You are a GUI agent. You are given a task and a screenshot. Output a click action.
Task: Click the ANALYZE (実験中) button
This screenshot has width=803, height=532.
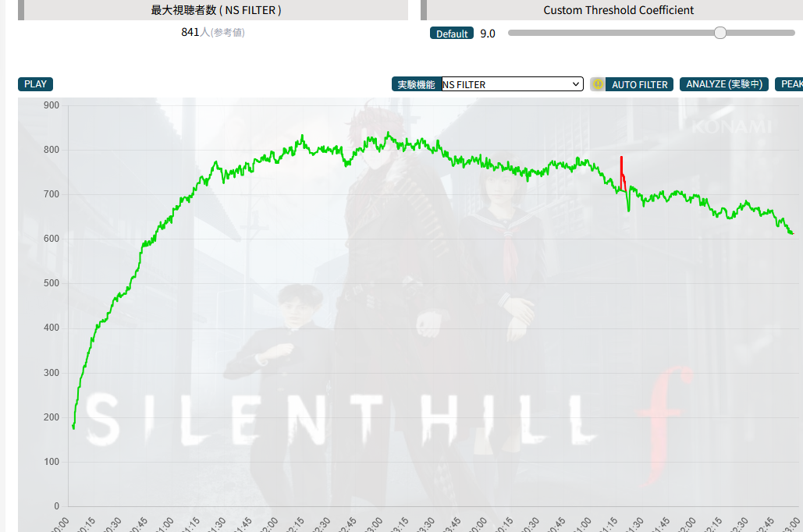click(x=723, y=84)
